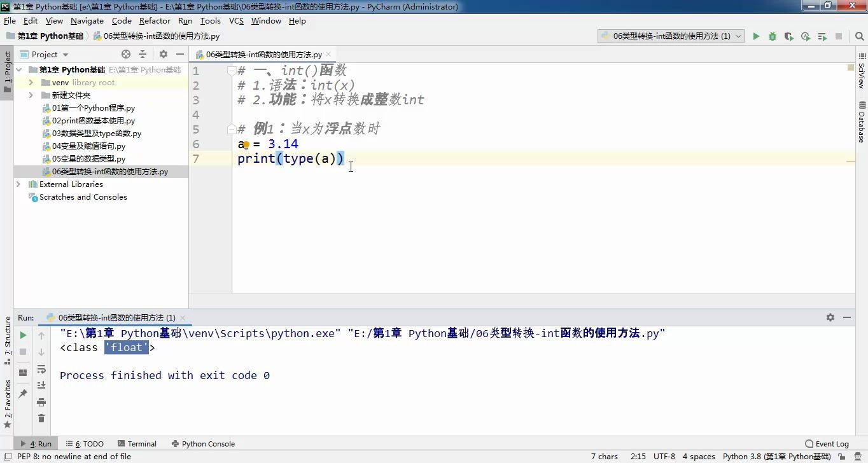This screenshot has height=463, width=868.
Task: Open the Structure side tab
Action: coord(8,340)
